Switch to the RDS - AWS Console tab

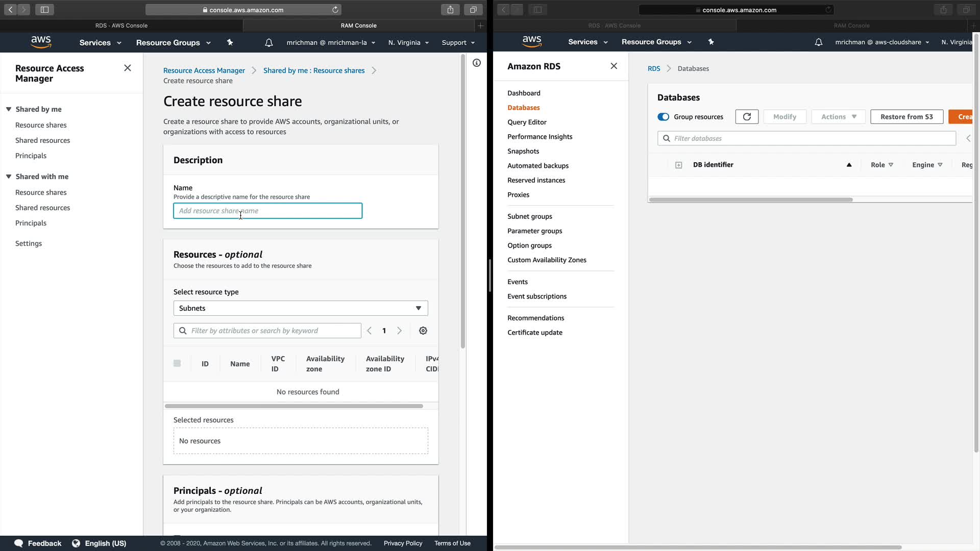pyautogui.click(x=121, y=26)
